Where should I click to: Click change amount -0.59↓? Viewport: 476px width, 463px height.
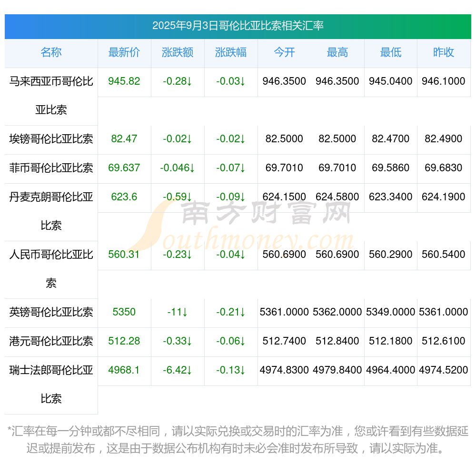pos(177,197)
